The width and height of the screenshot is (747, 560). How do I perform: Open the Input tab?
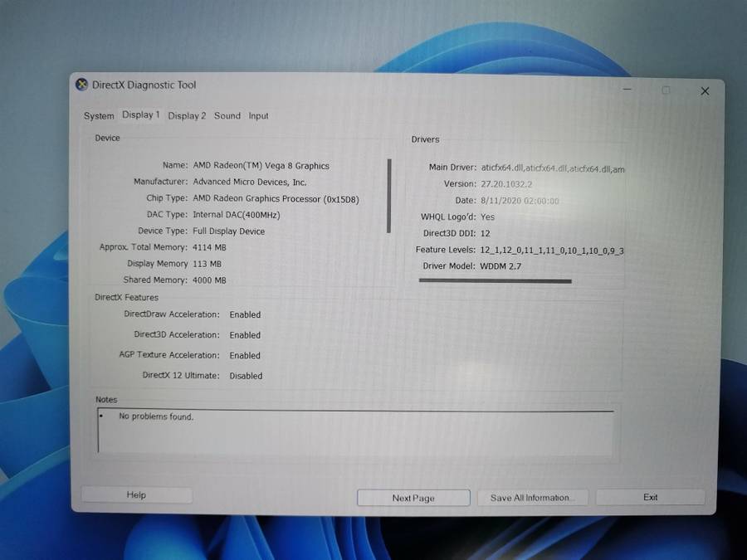(x=258, y=116)
